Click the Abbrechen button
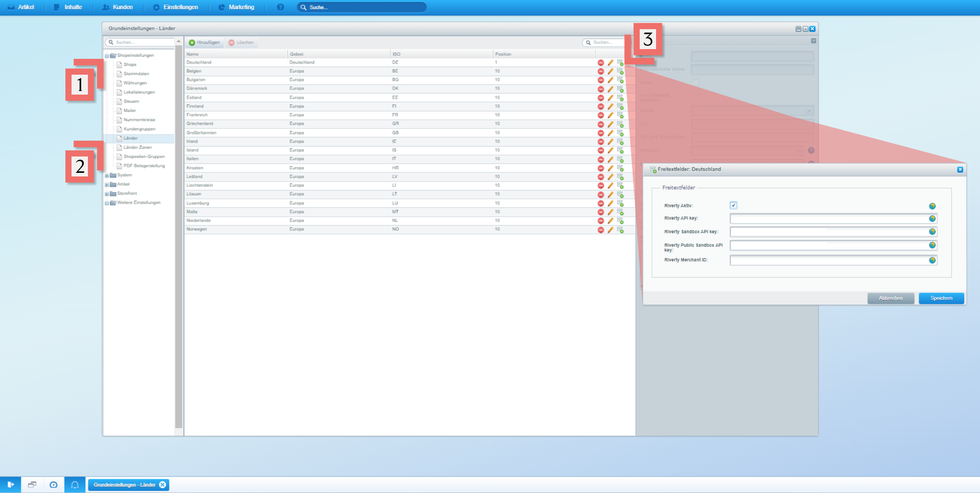The height and width of the screenshot is (493, 980). (x=890, y=298)
